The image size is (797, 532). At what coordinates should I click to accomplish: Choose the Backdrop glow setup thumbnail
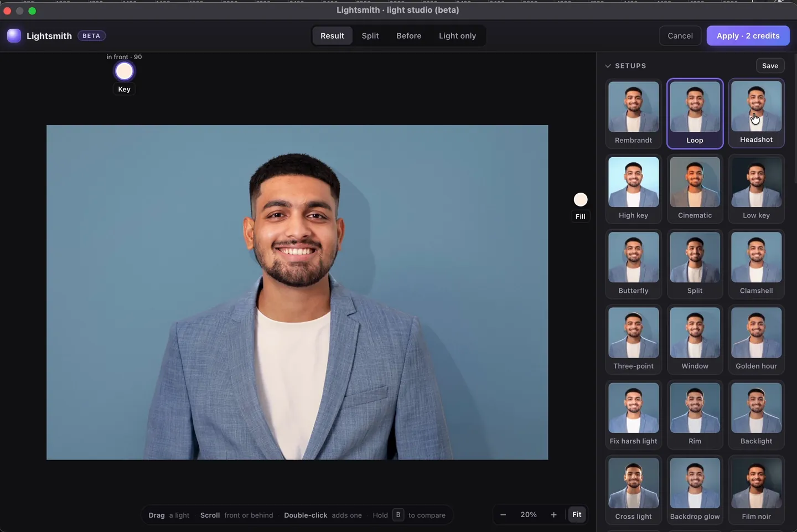click(695, 490)
